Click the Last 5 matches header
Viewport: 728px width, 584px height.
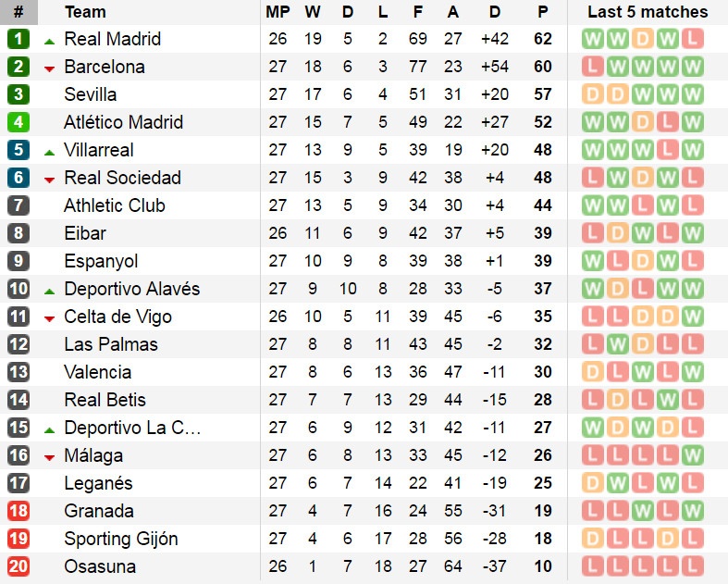(648, 12)
